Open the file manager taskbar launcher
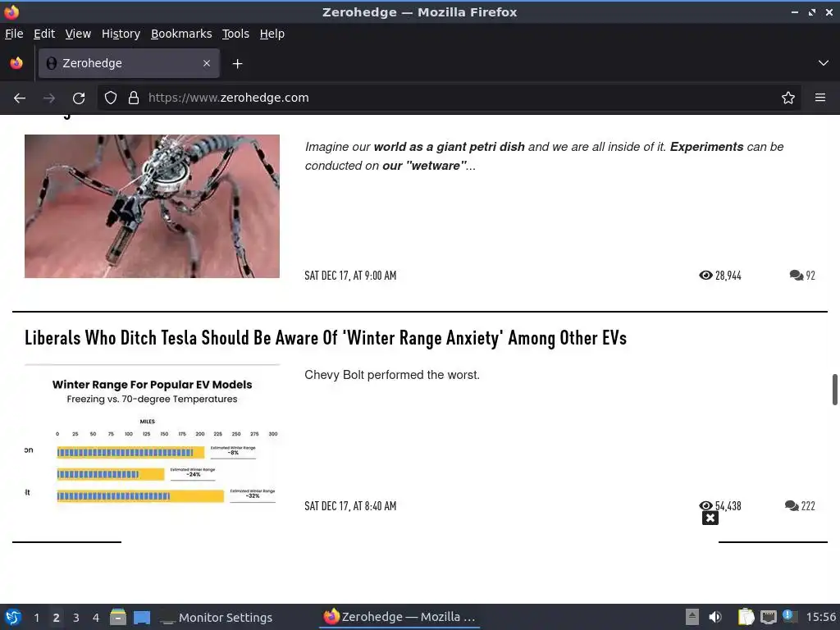The width and height of the screenshot is (840, 630). pyautogui.click(x=118, y=617)
